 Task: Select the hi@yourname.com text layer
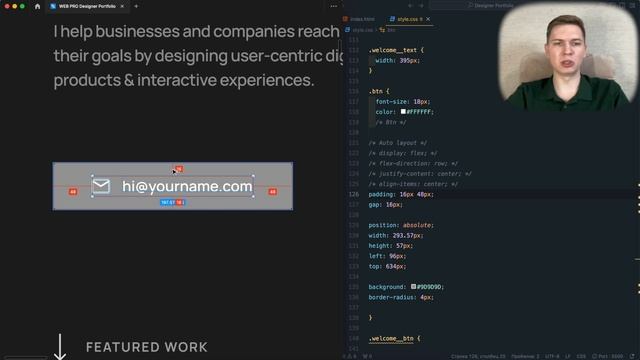[x=187, y=187]
